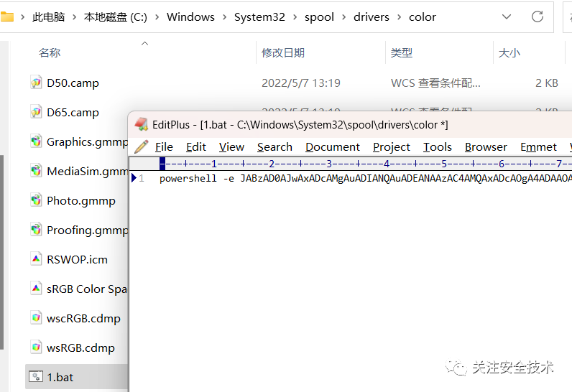Screen dimensions: 572x392
Task: Click the powershell -e command text line
Action: point(366,178)
